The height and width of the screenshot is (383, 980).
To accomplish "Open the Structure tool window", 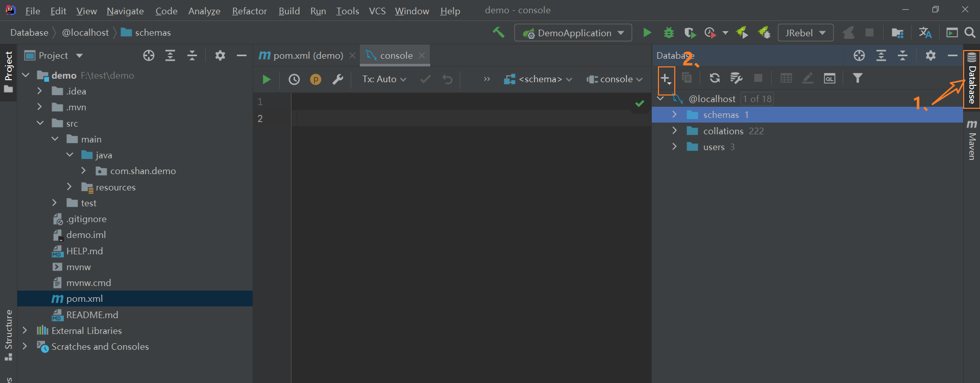I will (8, 334).
